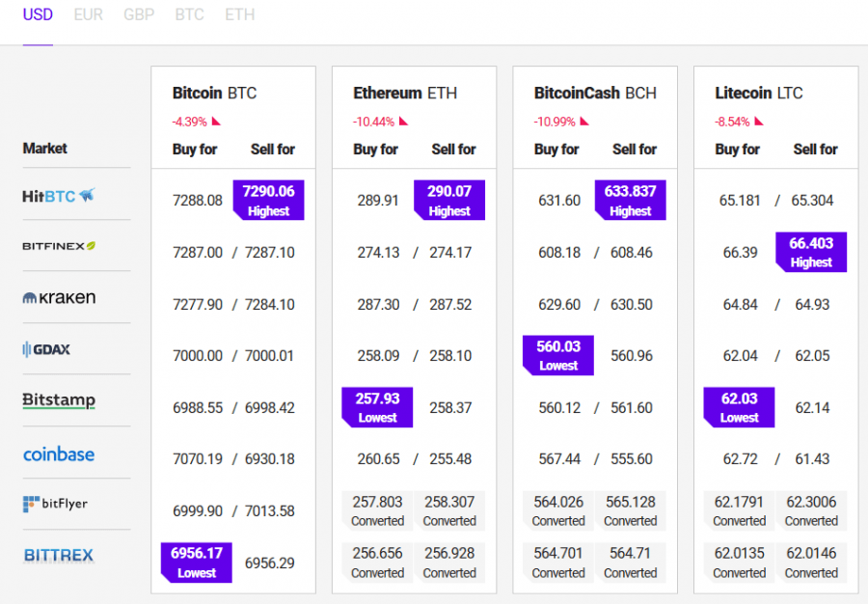Click the 62.04 GDAX Litecoin buy price
The image size is (868, 604).
(740, 355)
